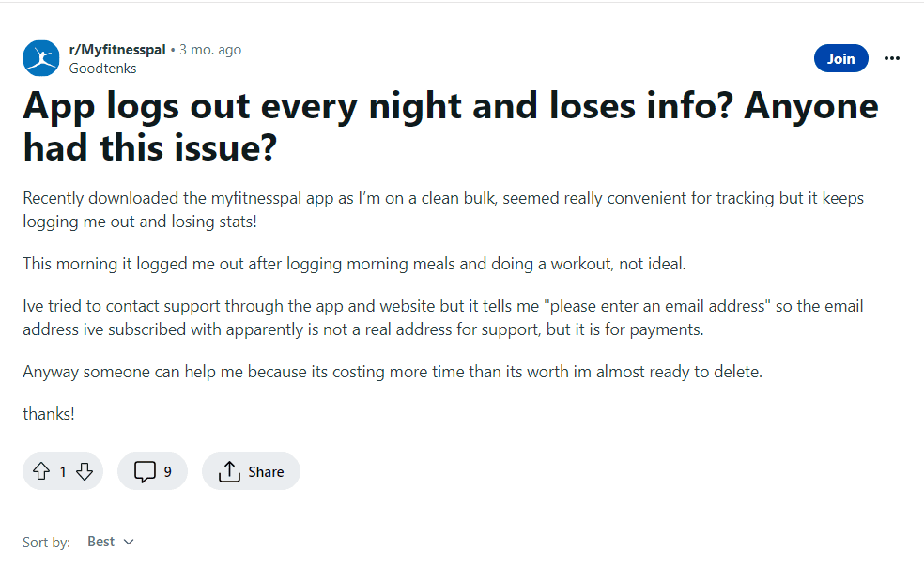This screenshot has height=582, width=924.
Task: Downvote the post
Action: point(84,470)
